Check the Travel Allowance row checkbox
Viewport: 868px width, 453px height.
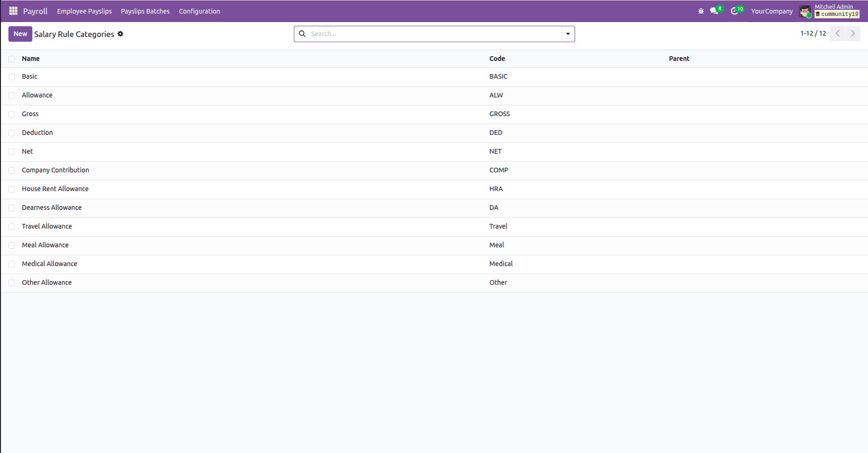click(12, 227)
